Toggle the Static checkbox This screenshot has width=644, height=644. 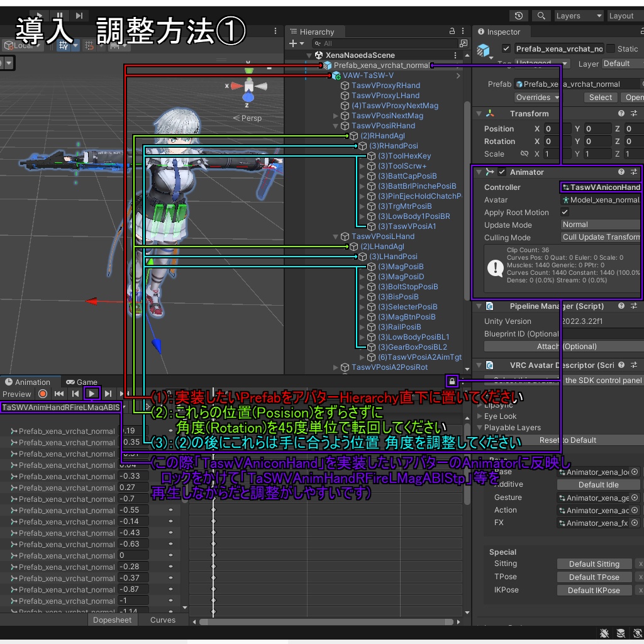[x=611, y=49]
